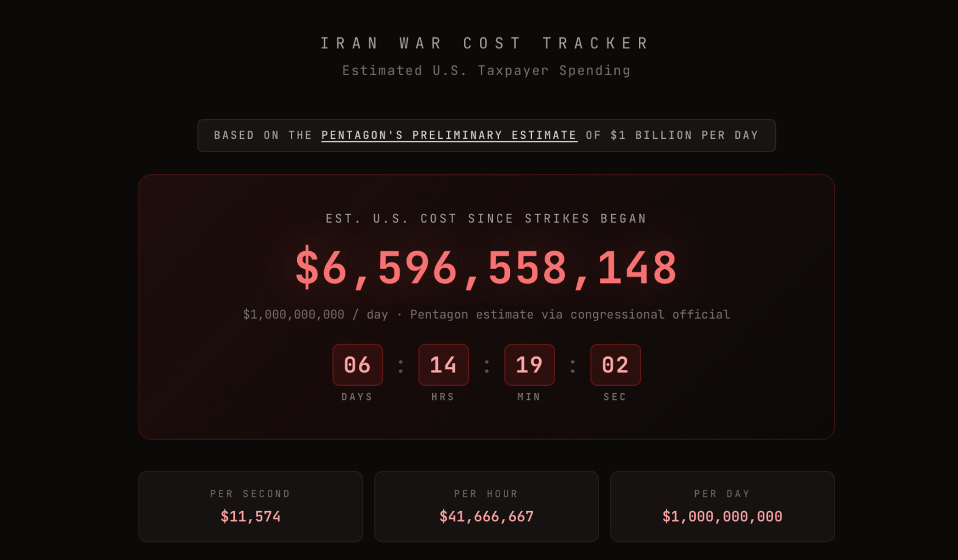Open the Pentagon's Preliminary Estimate link
This screenshot has height=560, width=958.
449,135
